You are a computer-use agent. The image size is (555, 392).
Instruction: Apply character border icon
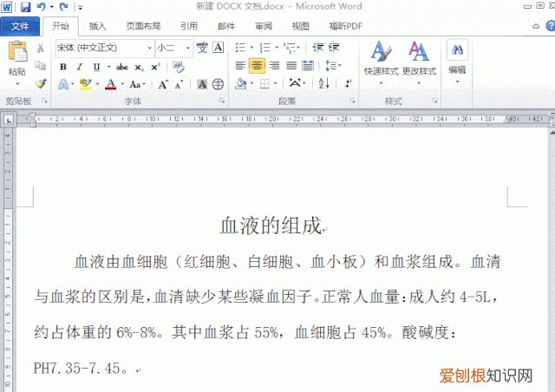point(218,48)
